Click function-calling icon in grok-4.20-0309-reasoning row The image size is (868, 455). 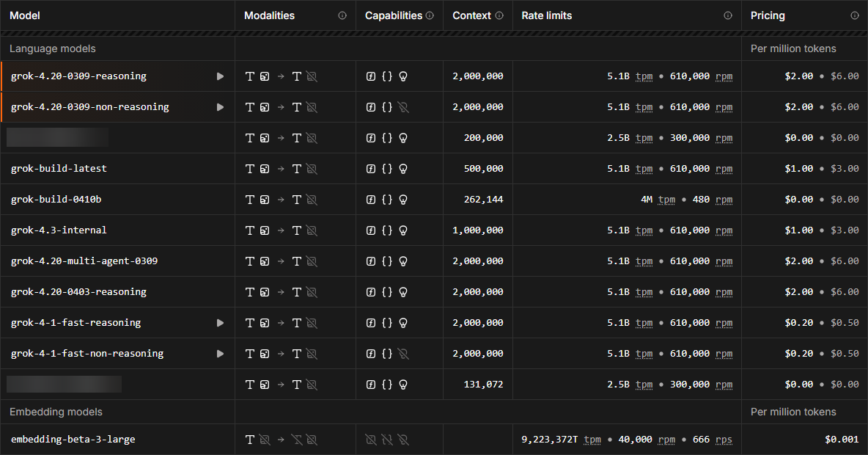click(371, 76)
